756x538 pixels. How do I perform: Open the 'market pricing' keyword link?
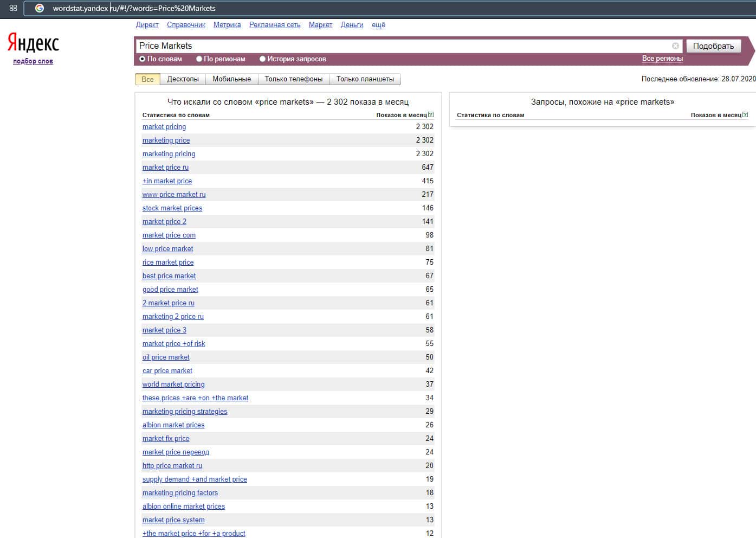pos(164,127)
